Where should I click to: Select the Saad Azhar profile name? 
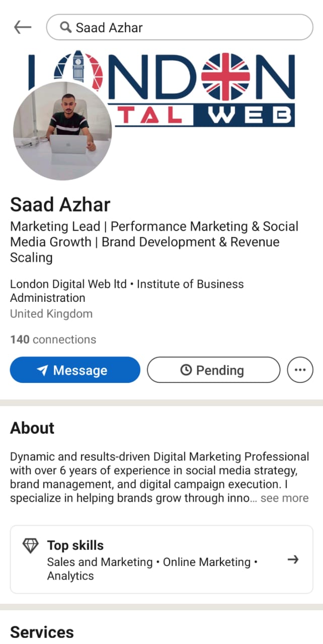tap(60, 205)
